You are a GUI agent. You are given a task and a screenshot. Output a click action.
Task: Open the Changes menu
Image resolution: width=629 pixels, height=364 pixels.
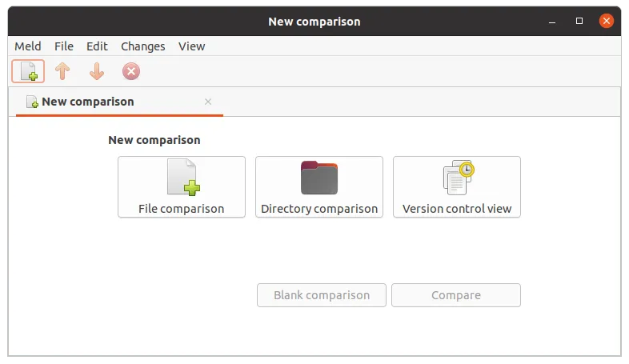pyautogui.click(x=142, y=46)
